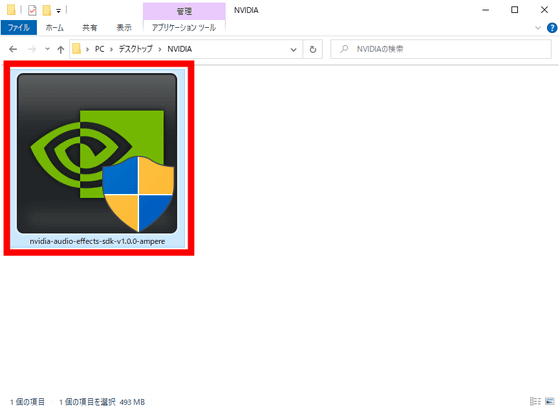560x410 pixels.
Task: Click the properties icon in quick access toolbar
Action: (32, 10)
